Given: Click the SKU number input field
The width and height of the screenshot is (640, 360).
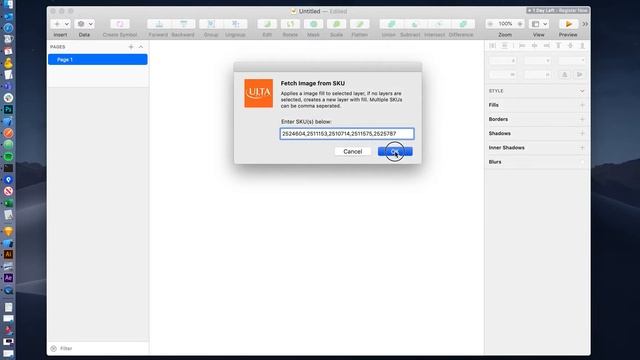Looking at the screenshot, I should [x=347, y=133].
